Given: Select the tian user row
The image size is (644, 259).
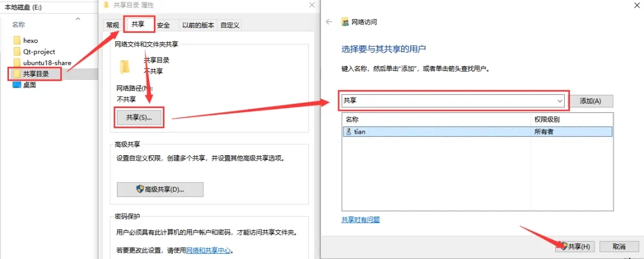Looking at the screenshot, I should pos(477,131).
